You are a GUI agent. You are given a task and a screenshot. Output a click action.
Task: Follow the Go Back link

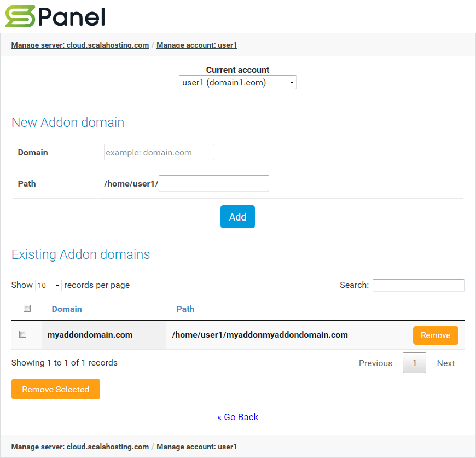click(237, 417)
